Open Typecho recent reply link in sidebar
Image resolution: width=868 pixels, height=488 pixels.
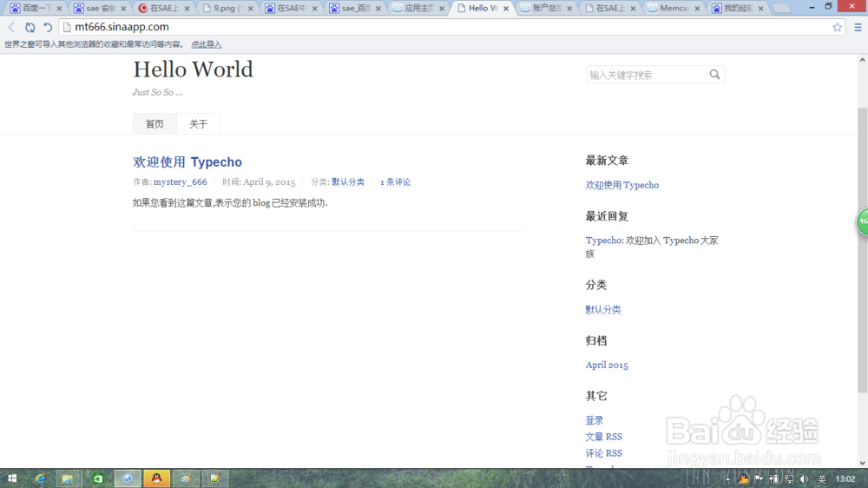click(604, 241)
